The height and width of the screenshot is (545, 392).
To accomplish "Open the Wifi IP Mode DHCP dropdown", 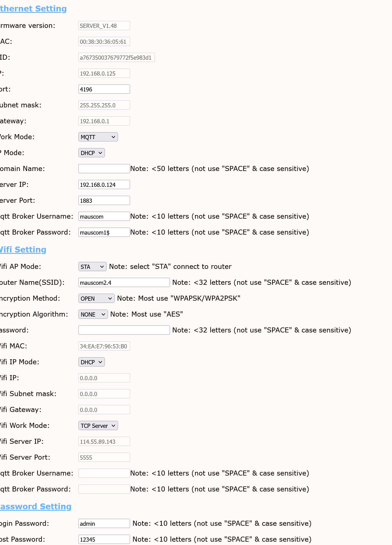I will [x=92, y=362].
